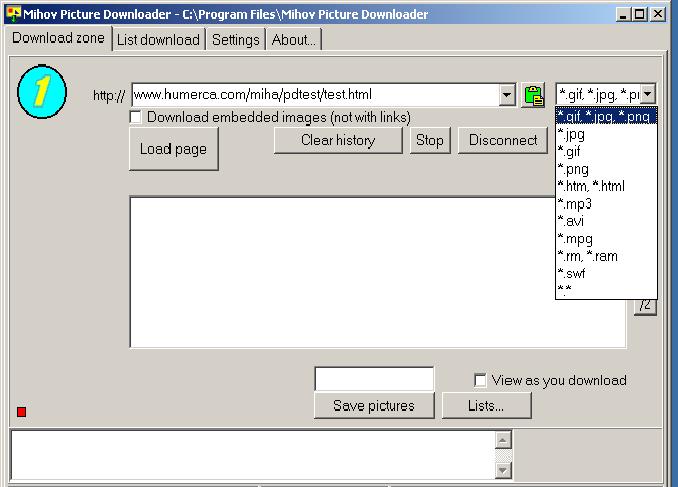Open the About... tab
This screenshot has height=487, width=678.
point(294,40)
